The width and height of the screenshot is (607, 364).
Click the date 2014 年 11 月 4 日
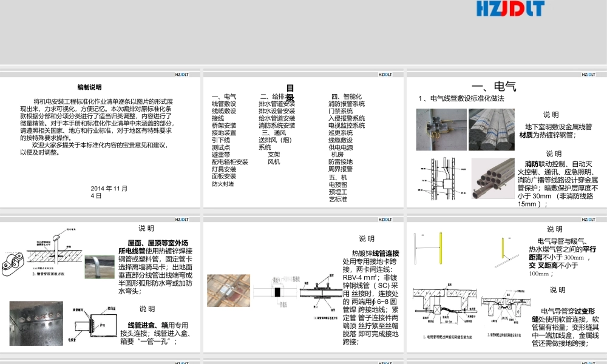(109, 192)
